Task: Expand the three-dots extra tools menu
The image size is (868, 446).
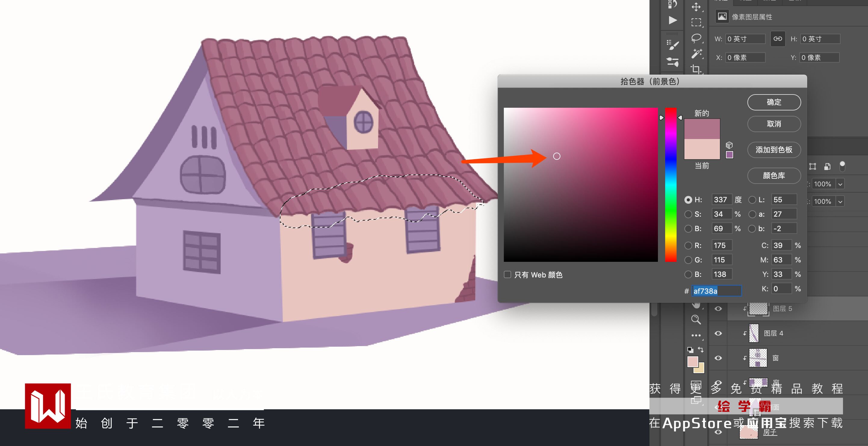Action: pos(696,336)
